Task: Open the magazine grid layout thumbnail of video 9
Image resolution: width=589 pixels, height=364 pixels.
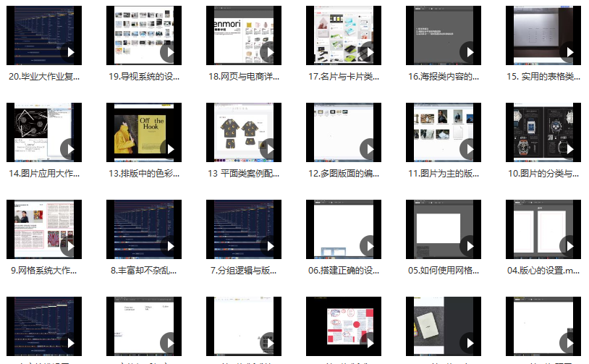Action: point(44,229)
